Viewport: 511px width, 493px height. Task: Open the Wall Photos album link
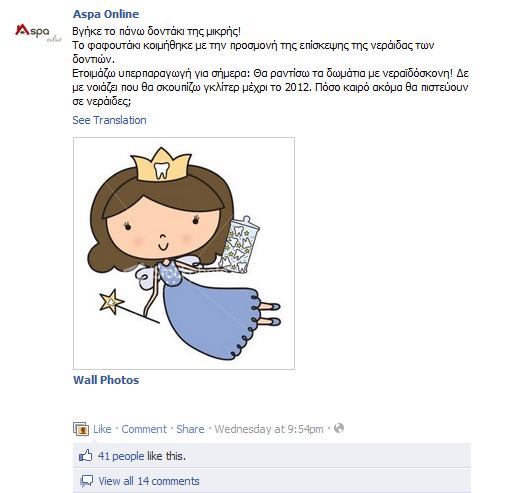106,380
